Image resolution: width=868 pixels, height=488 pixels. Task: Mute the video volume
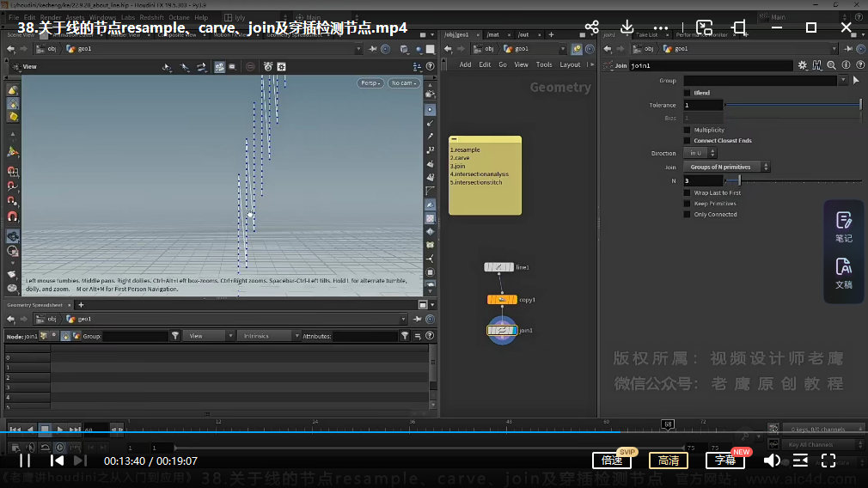(772, 461)
